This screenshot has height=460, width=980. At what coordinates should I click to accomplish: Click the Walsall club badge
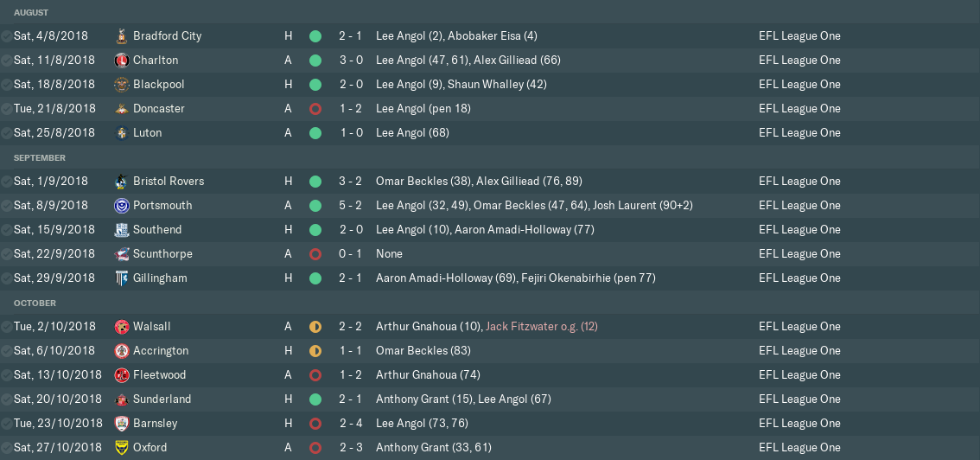click(122, 327)
